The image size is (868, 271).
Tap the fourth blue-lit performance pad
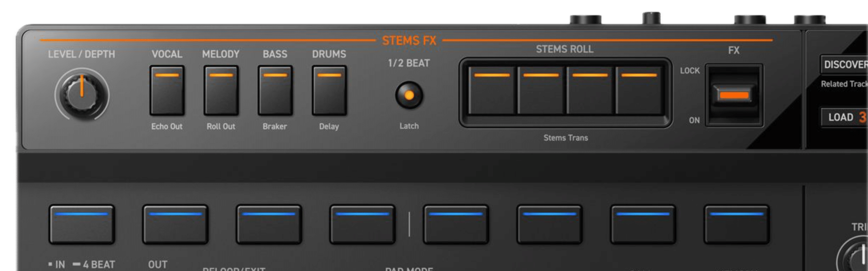pyautogui.click(x=363, y=224)
